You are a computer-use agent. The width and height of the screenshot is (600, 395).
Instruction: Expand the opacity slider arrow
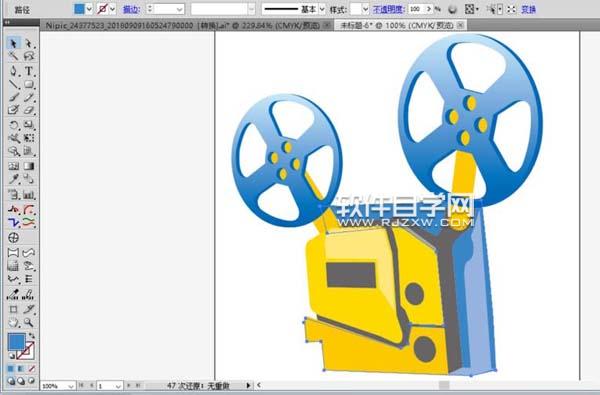tap(429, 9)
